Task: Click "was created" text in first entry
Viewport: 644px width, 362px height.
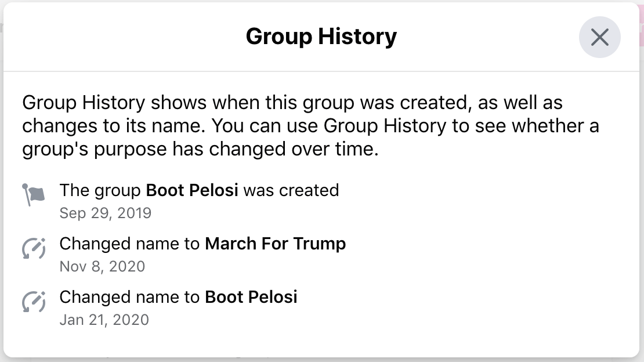Action: [291, 190]
